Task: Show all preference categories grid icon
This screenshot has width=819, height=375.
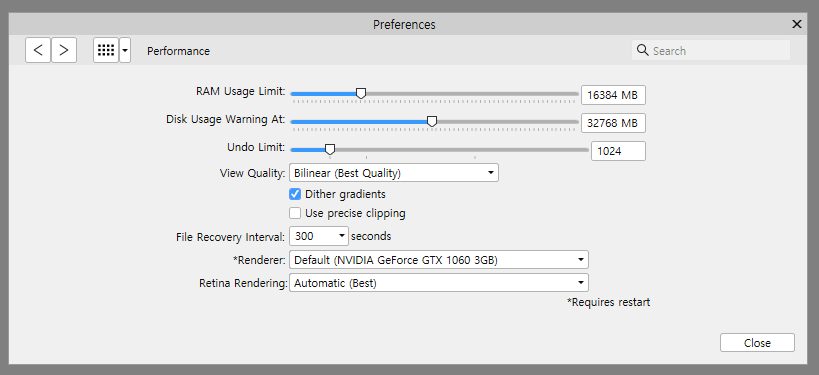Action: 106,50
